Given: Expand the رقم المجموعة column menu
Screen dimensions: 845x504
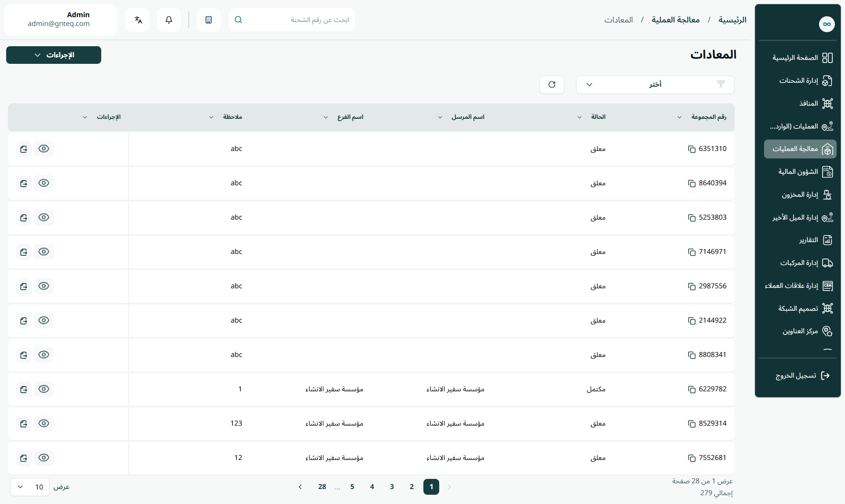Looking at the screenshot, I should click(680, 117).
